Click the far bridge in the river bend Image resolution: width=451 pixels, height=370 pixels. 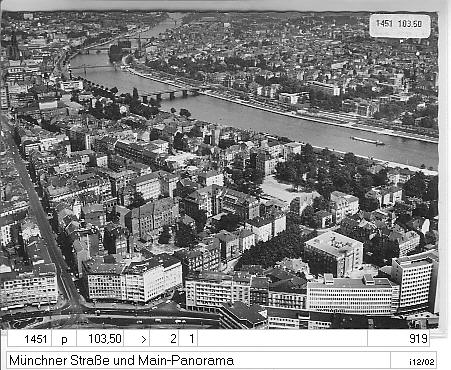(95, 51)
